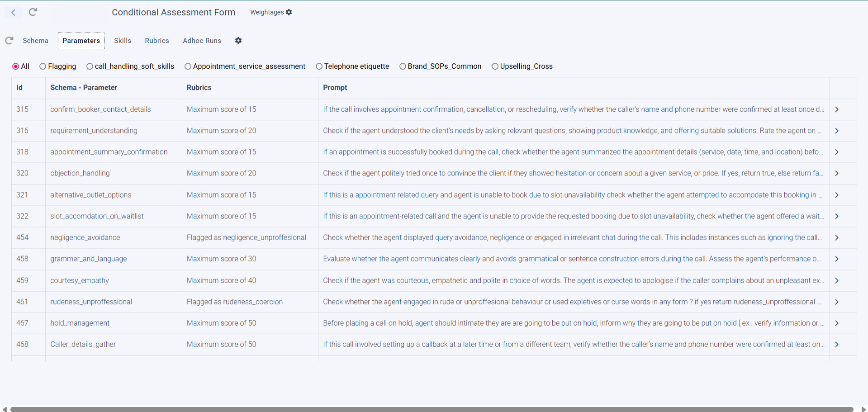Go to the Rubrics tab

[x=157, y=41]
